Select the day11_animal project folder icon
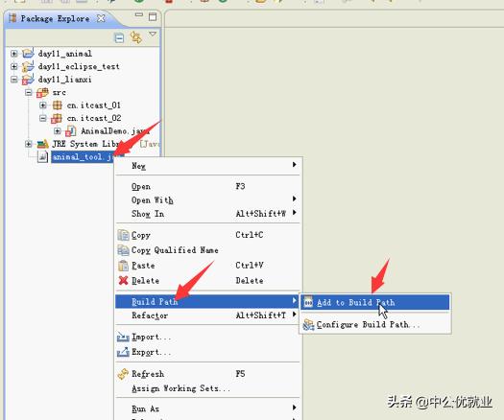Screen dimensions: 504x420 [28, 53]
